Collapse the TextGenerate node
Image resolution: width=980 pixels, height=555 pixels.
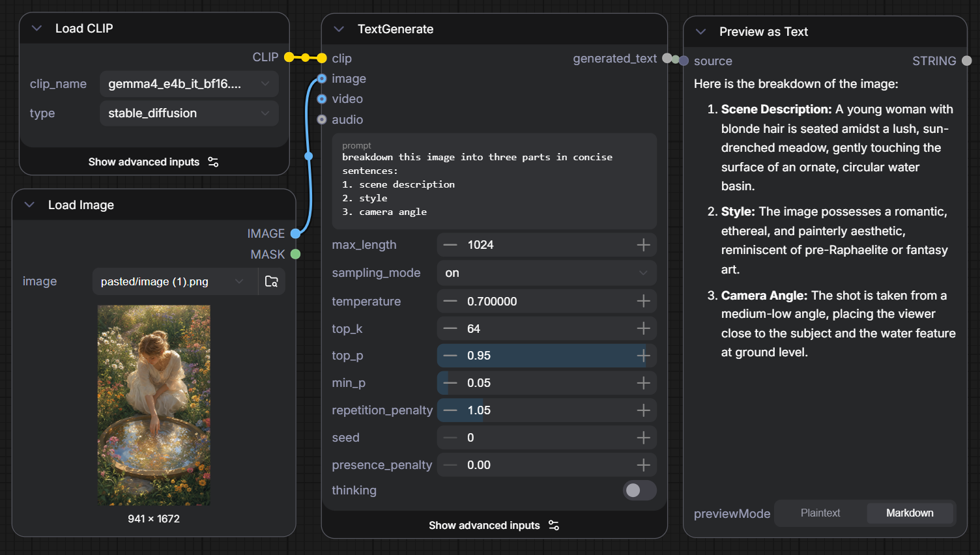[x=339, y=29]
